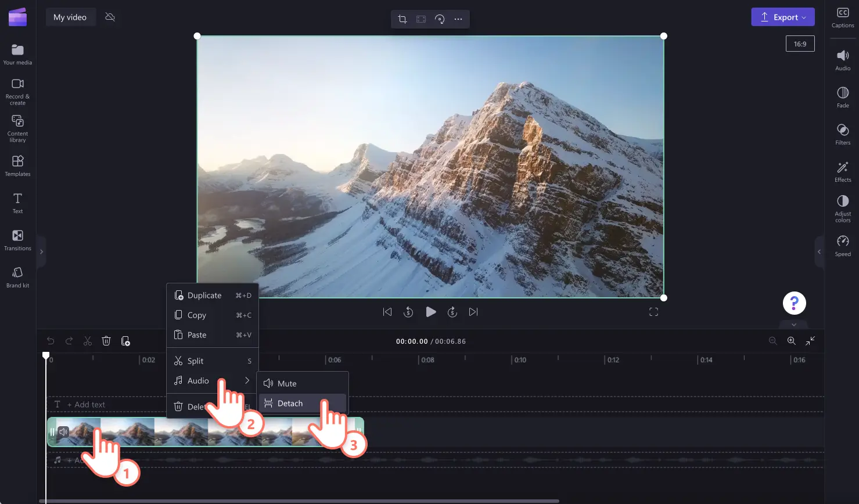Screen dimensions: 859x504
Task: Open Effects panel
Action: click(x=843, y=172)
